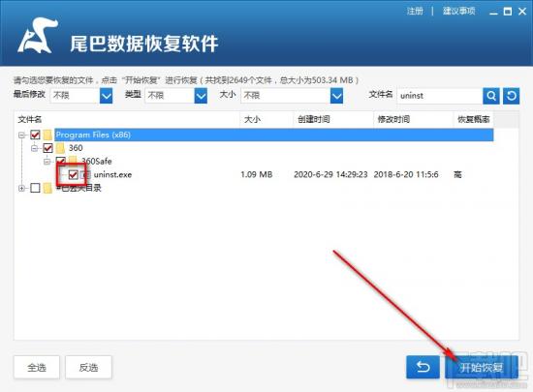The image size is (533, 392).
Task: Click the 全选 button
Action: (x=37, y=367)
